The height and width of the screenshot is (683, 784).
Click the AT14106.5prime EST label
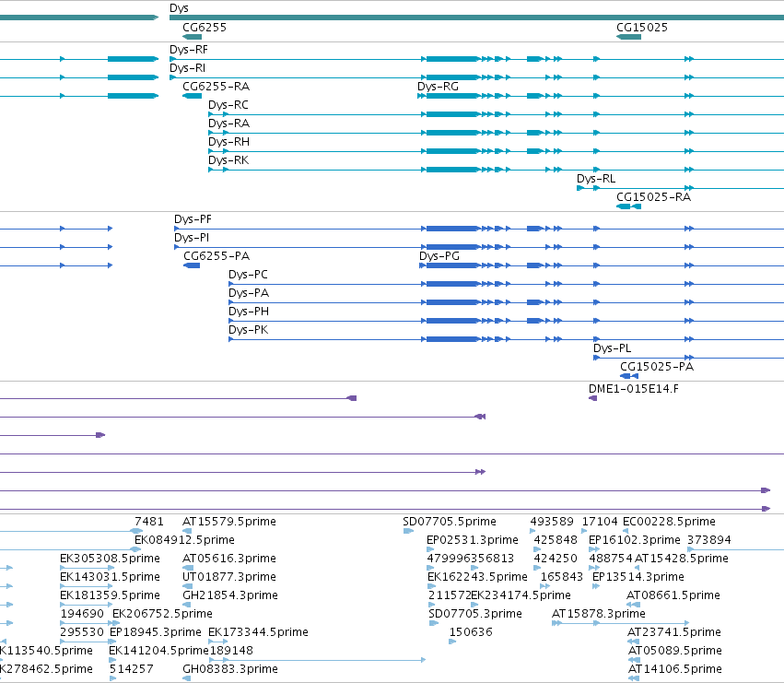(x=675, y=670)
